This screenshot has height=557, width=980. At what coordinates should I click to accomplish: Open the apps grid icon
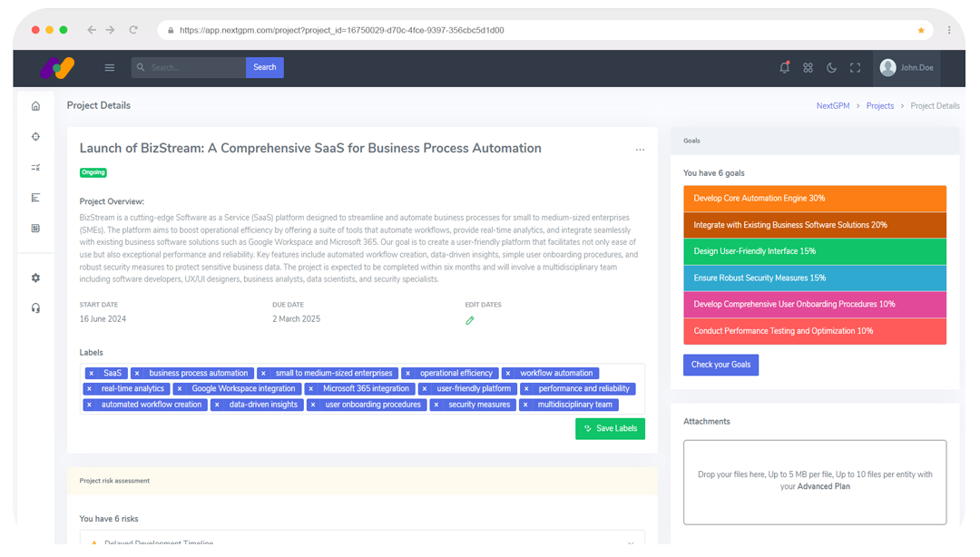pyautogui.click(x=808, y=67)
